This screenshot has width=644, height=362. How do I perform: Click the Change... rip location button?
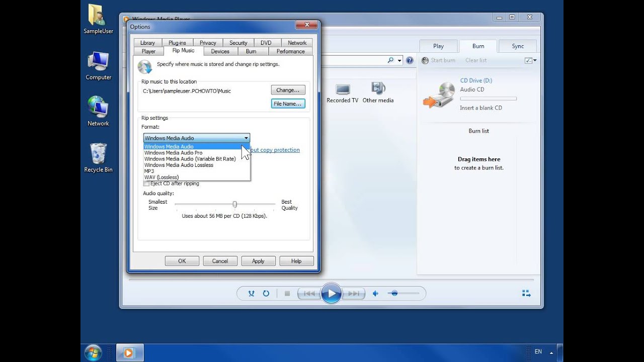288,90
